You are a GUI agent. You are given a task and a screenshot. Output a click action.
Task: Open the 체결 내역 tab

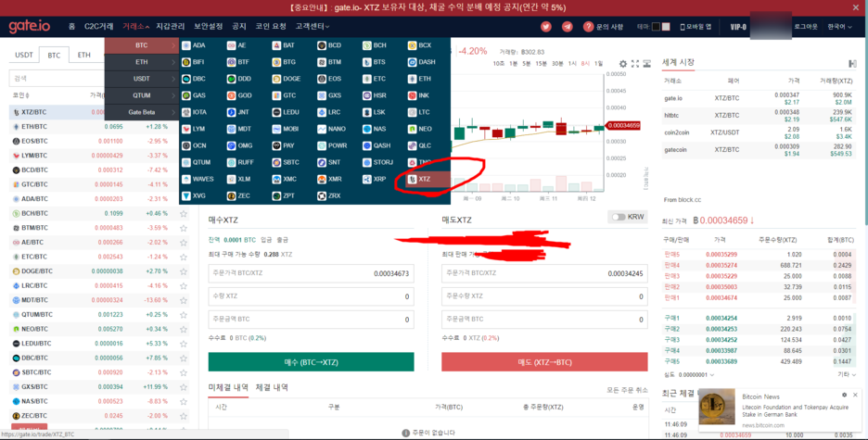(x=272, y=387)
